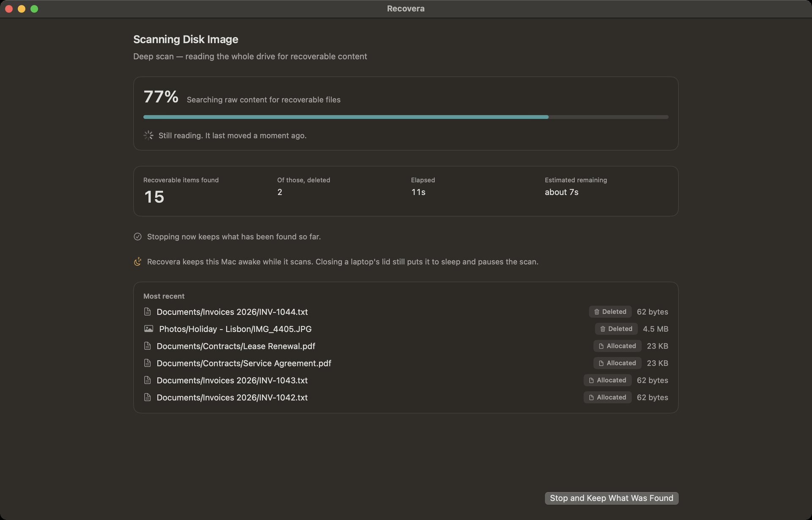Click the recoverable items count 15
This screenshot has width=812, height=520.
click(x=154, y=197)
